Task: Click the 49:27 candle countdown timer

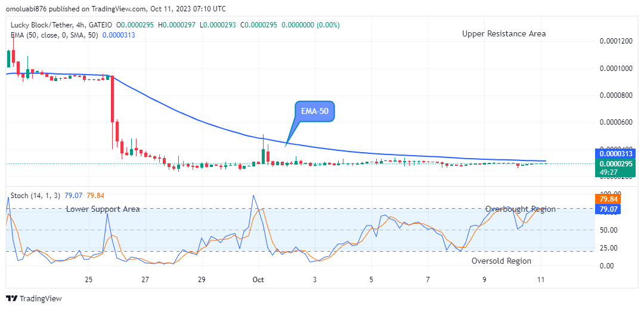Action: (608, 172)
